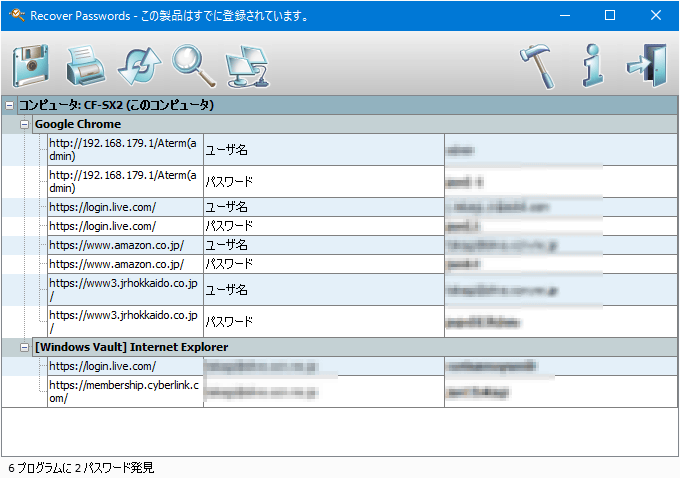The height and width of the screenshot is (478, 680).
Task: Click パスワード cell beside jrhokkaido.co.jp
Action: point(324,322)
